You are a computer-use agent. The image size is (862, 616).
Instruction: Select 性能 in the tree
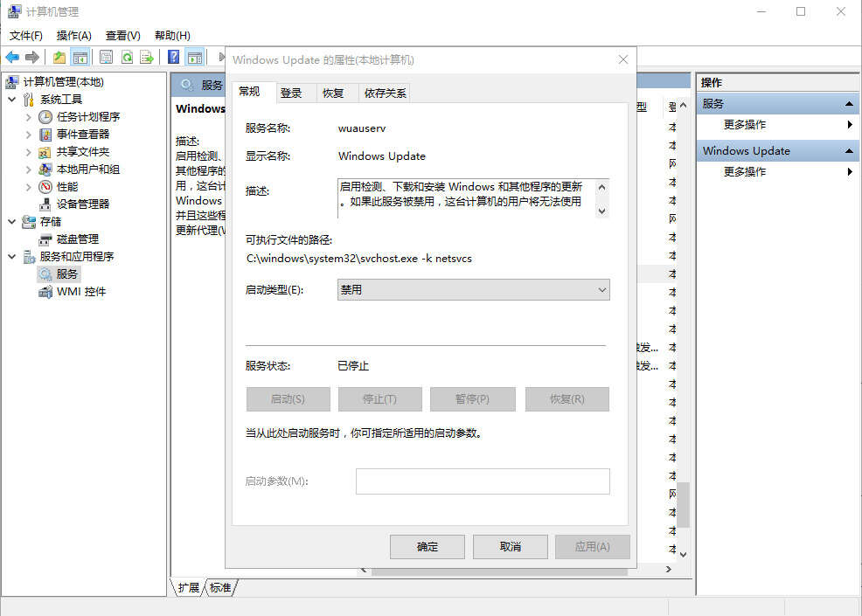[x=67, y=187]
